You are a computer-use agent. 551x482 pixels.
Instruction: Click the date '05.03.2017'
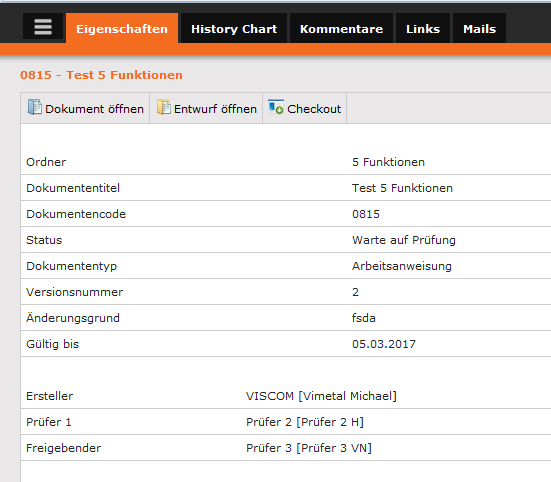[x=384, y=344]
